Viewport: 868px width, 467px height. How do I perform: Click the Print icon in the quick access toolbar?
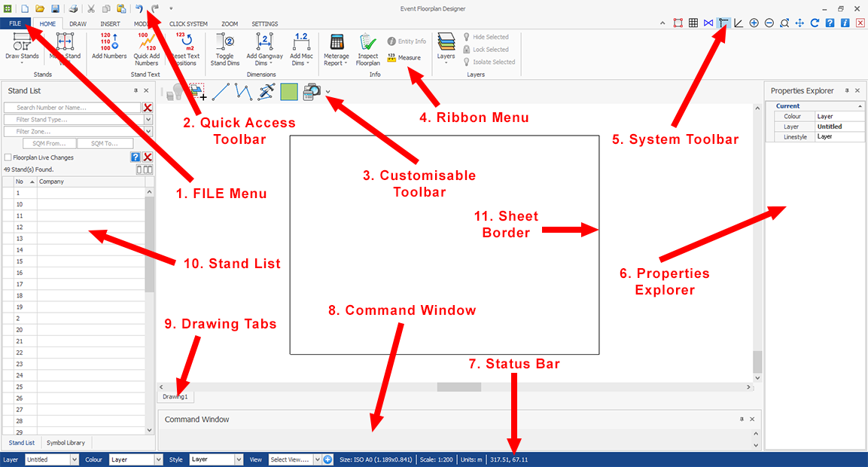coord(73,9)
